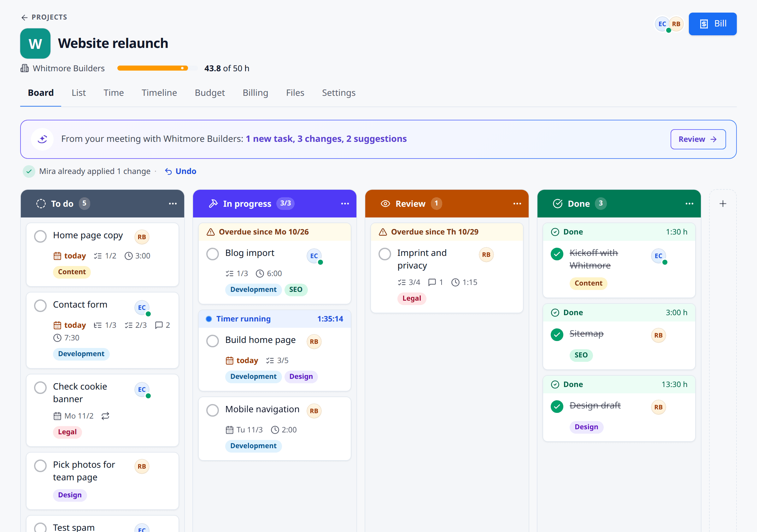Image resolution: width=757 pixels, height=532 pixels.
Task: Click RB avatar on Build home page card
Action: pyautogui.click(x=314, y=342)
